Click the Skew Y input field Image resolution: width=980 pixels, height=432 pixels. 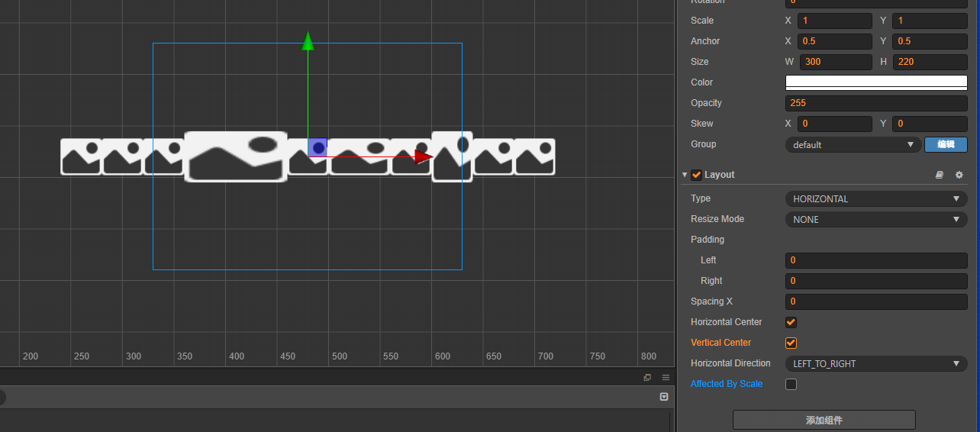tap(930, 124)
